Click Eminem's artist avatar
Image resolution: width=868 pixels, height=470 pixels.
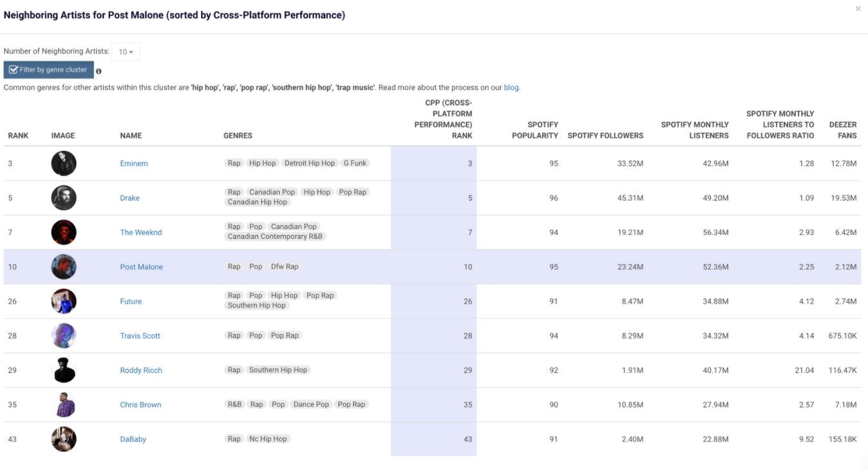tap(64, 164)
